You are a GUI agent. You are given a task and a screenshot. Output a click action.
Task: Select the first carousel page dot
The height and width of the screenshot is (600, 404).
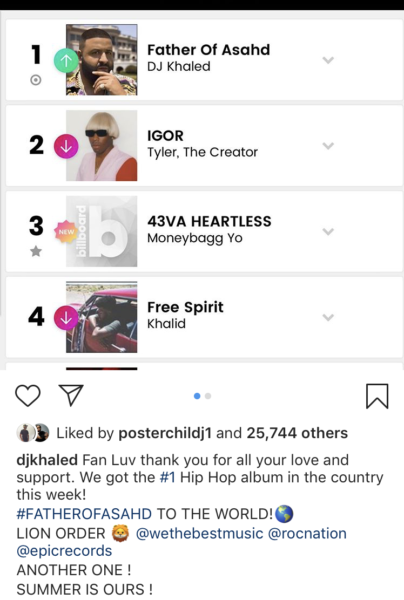point(197,396)
